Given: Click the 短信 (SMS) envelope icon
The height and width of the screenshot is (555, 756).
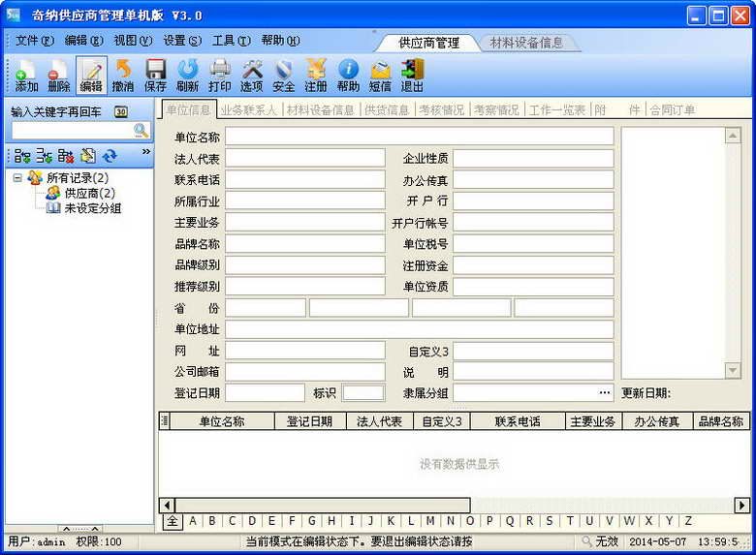Looking at the screenshot, I should (380, 76).
